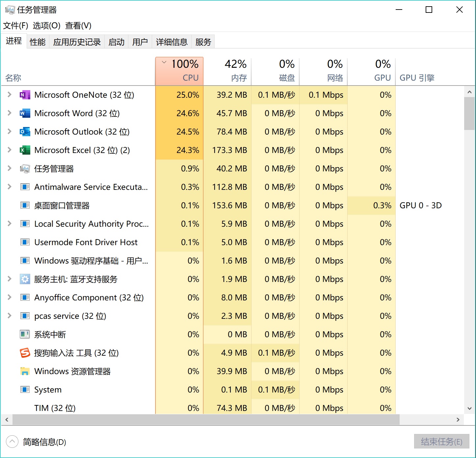Click the Microsoft OneNote process icon
This screenshot has height=458, width=476.
coord(24,95)
